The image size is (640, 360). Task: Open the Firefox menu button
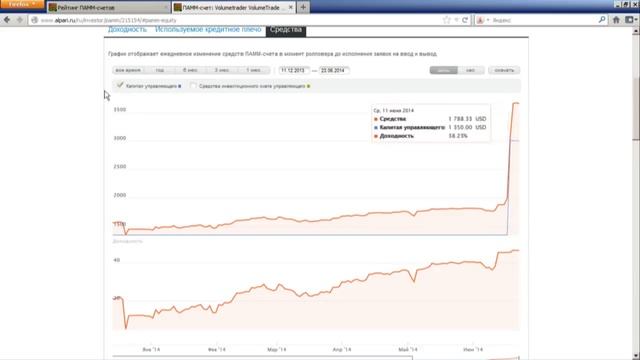(22, 4)
